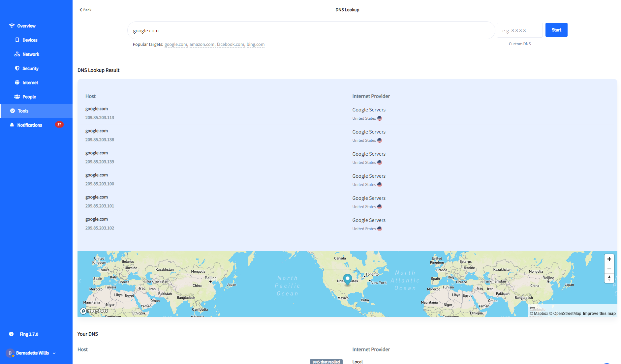This screenshot has width=621, height=364.
Task: Click the Mapbox logo on map
Action: 94,311
